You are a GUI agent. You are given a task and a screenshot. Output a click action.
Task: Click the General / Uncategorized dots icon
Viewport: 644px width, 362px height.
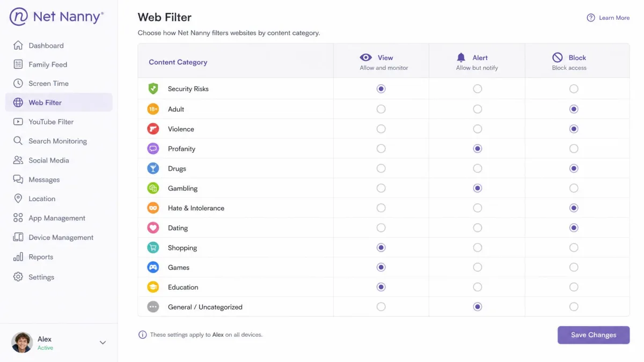point(153,307)
